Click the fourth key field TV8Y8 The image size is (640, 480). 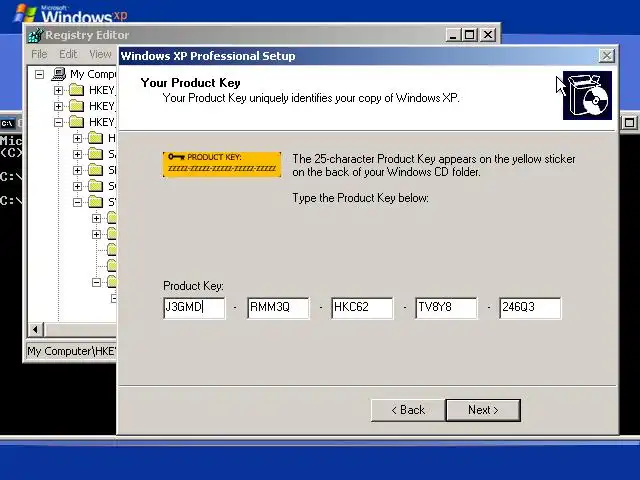(446, 308)
